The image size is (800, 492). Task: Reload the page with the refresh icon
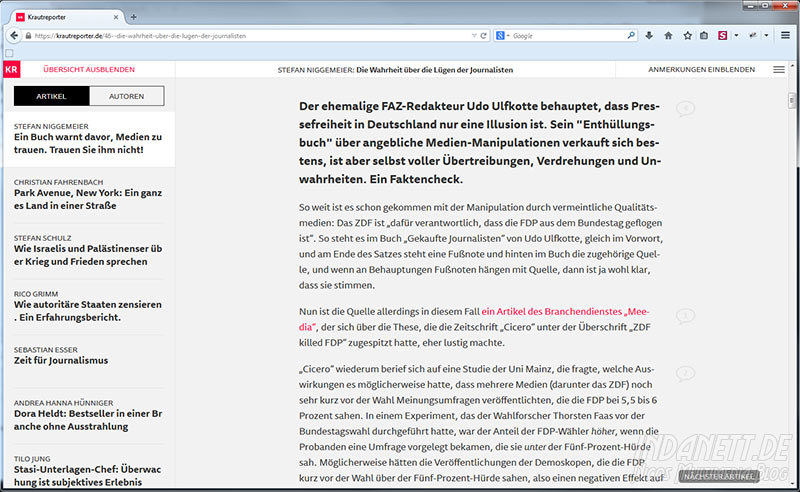click(484, 36)
